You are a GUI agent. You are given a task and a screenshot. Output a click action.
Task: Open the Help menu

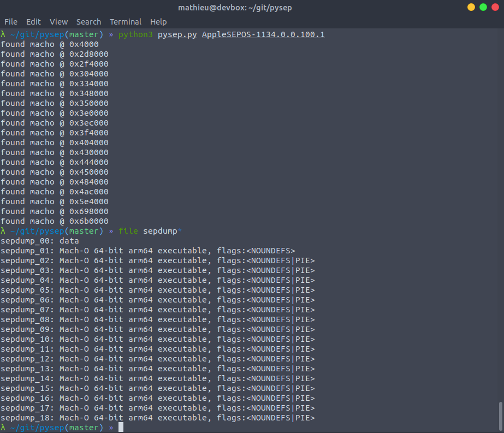pos(158,22)
